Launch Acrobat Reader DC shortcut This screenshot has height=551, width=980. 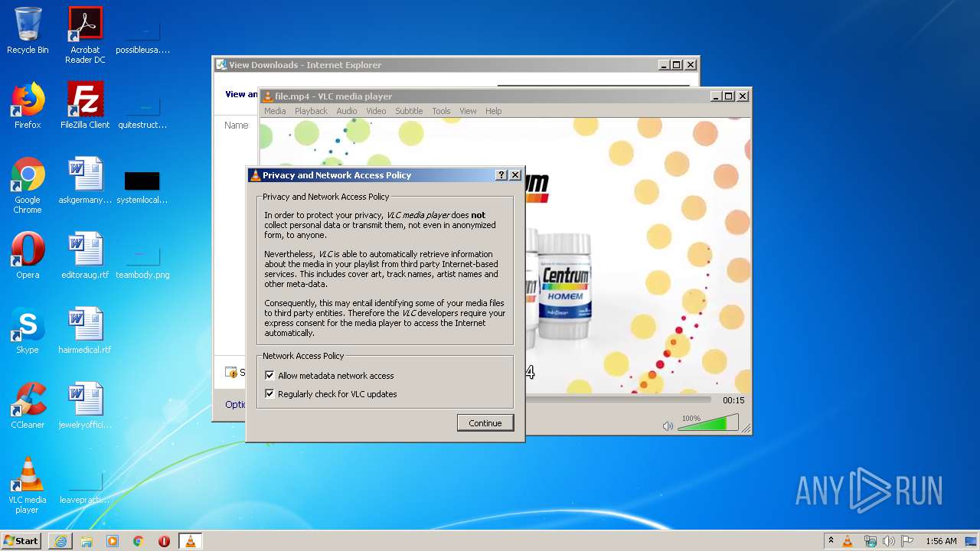(85, 34)
